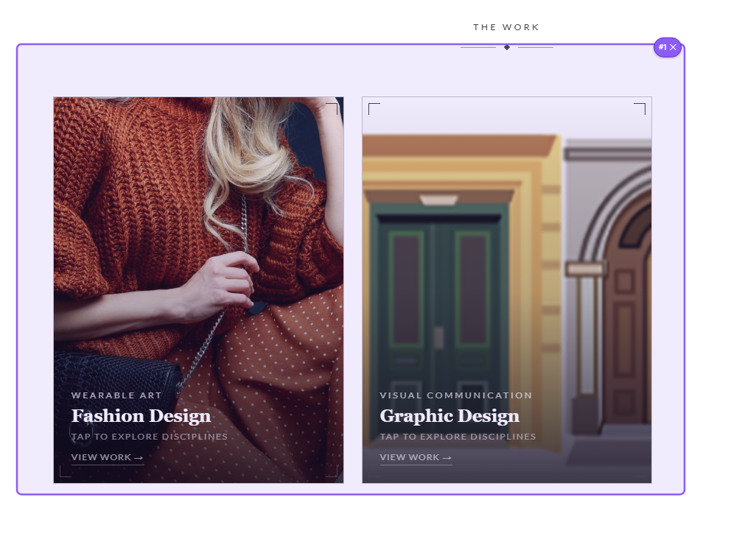Viewport: 756px width, 539px height.
Task: Click the Fashion Design card title
Action: tap(141, 416)
